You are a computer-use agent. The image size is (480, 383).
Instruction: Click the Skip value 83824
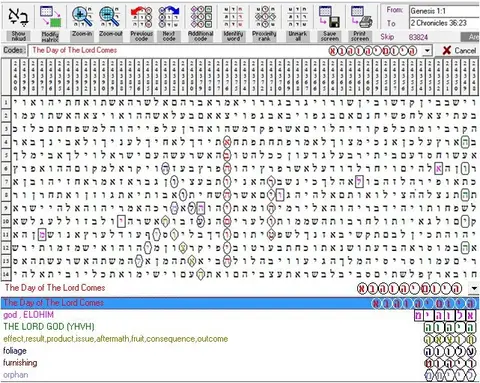tap(418, 37)
